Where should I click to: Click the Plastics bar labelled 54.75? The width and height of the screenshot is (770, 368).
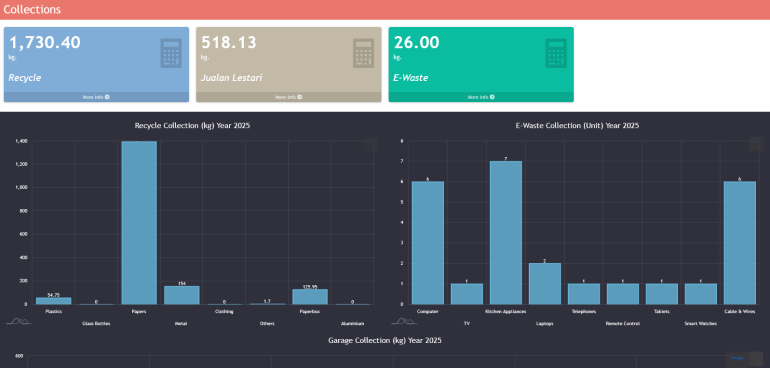[x=54, y=301]
